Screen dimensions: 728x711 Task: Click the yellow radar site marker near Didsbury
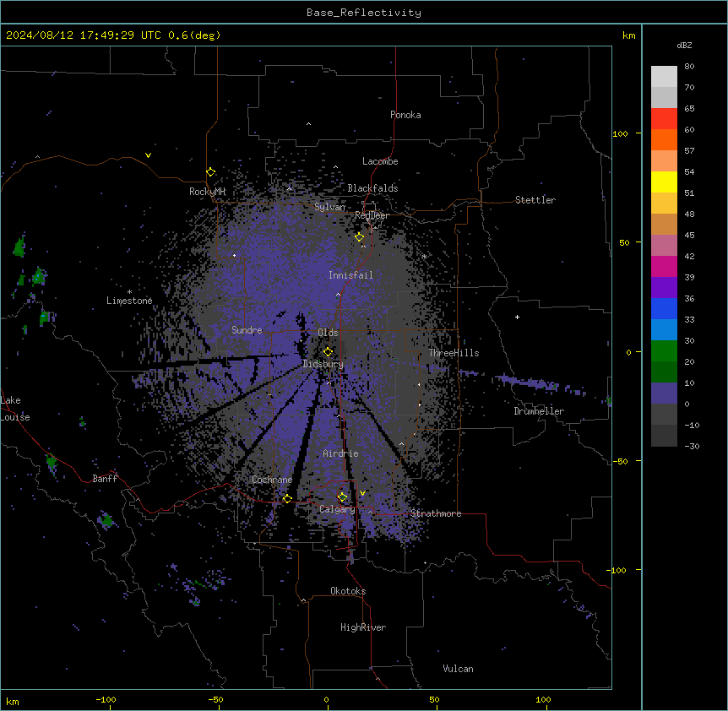point(329,351)
